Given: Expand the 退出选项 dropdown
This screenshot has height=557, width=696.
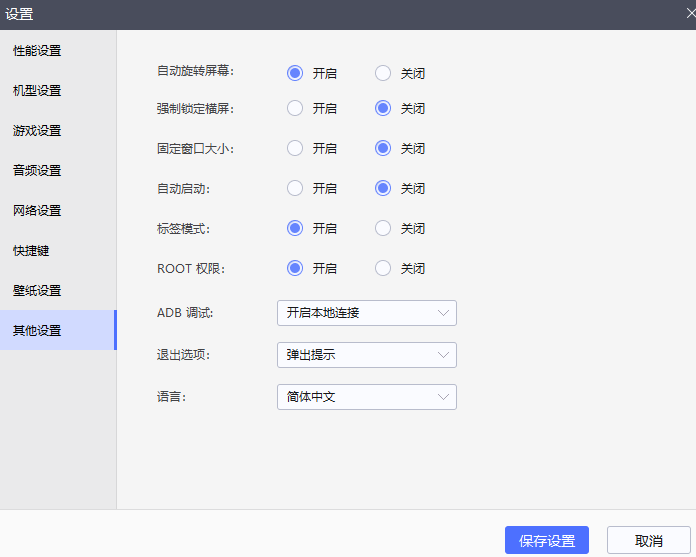Looking at the screenshot, I should click(366, 355).
